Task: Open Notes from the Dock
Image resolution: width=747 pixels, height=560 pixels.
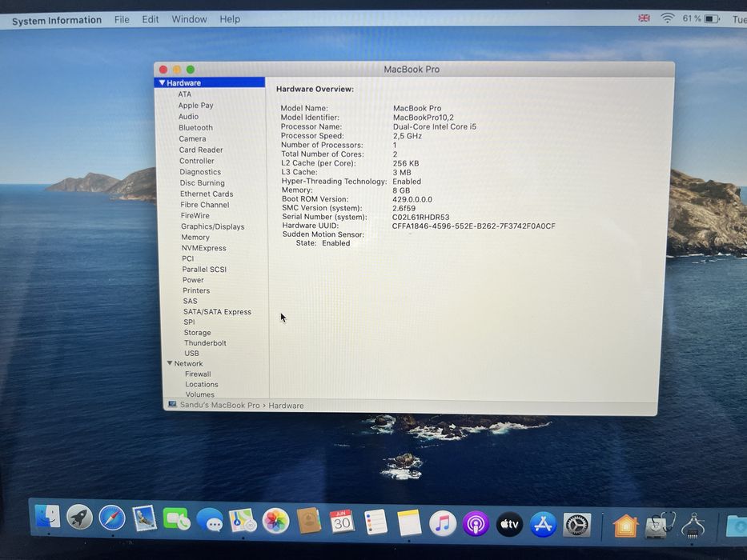Action: pyautogui.click(x=409, y=523)
